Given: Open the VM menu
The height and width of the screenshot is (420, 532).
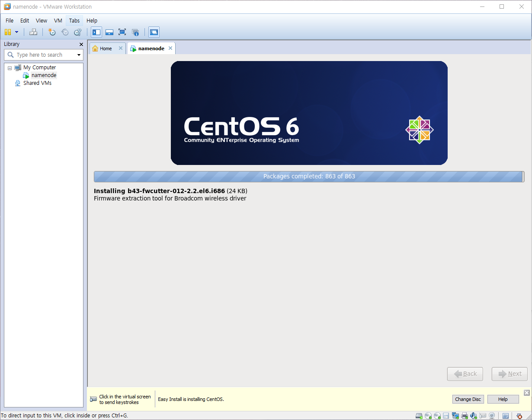Looking at the screenshot, I should point(58,20).
